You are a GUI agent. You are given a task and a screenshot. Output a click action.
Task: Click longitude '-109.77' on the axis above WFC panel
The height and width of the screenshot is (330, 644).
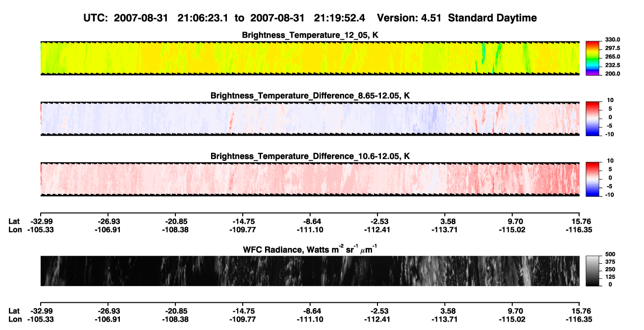click(242, 230)
